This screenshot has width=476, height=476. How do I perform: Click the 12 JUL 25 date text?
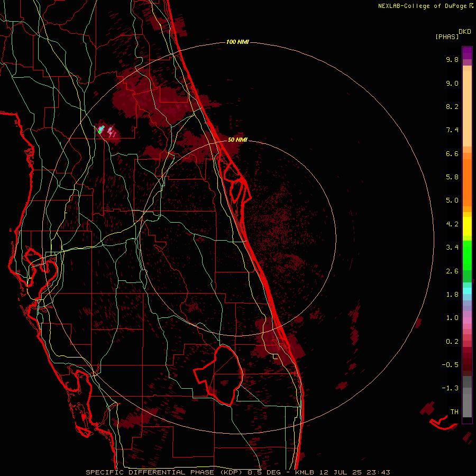coord(342,472)
